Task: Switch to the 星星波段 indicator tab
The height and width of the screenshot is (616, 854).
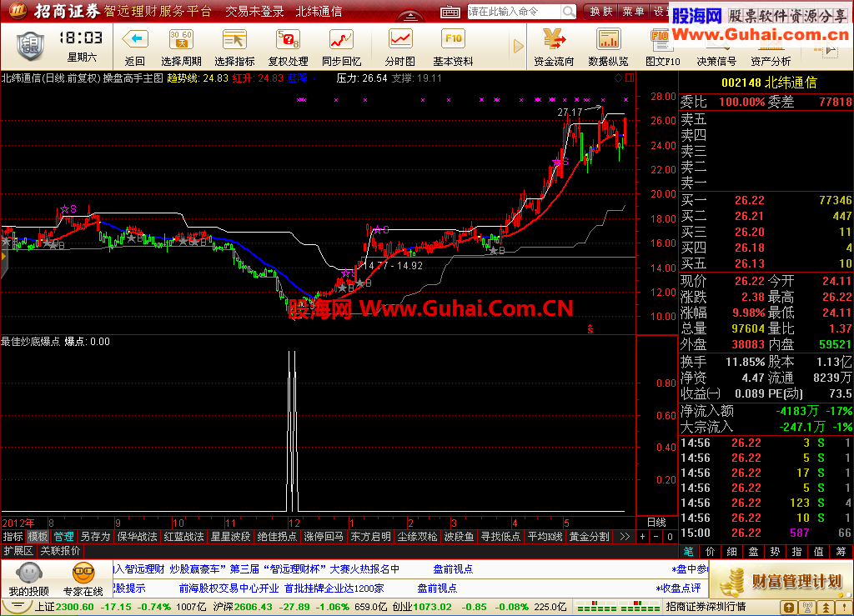Action: (x=231, y=537)
